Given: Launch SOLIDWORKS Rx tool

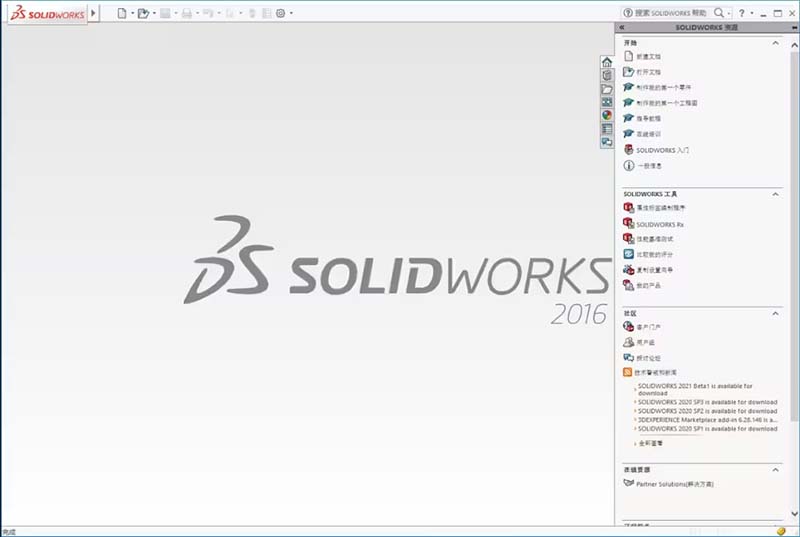Looking at the screenshot, I should (660, 224).
